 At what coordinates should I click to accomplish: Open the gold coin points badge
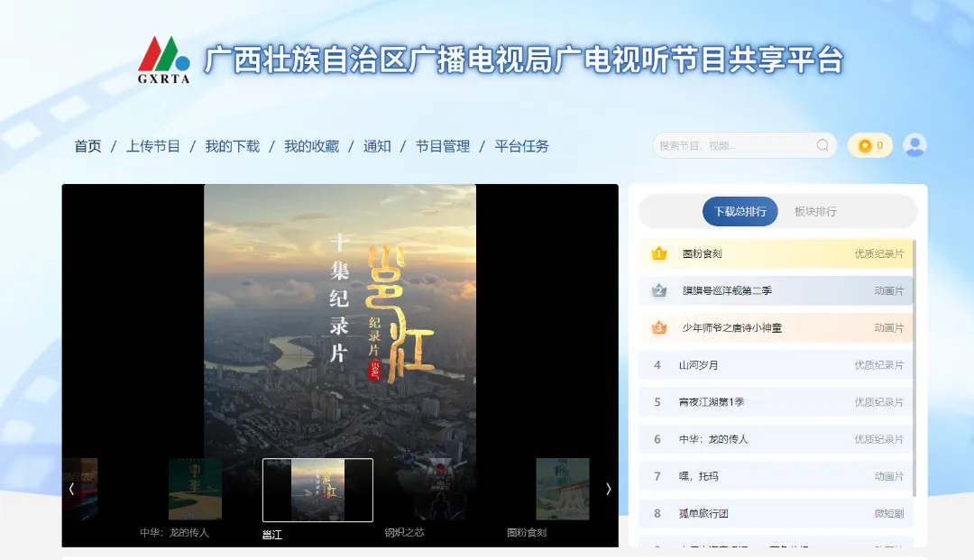[869, 145]
